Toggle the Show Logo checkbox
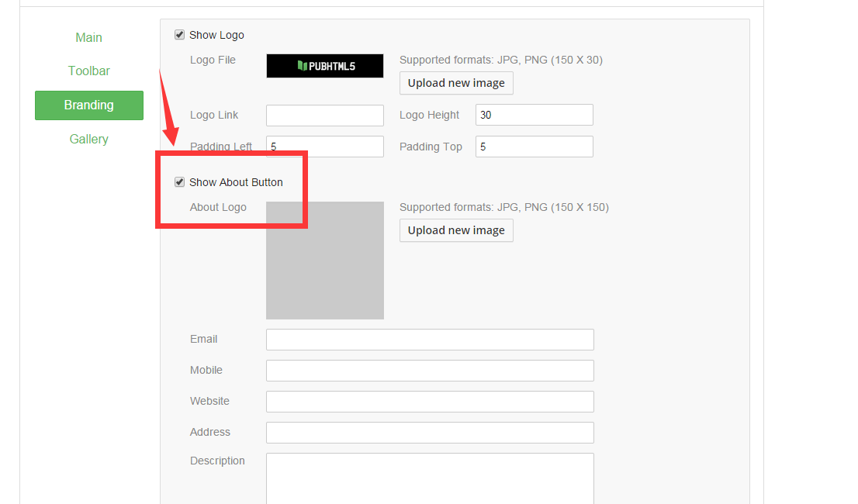This screenshot has width=858, height=504. point(179,35)
